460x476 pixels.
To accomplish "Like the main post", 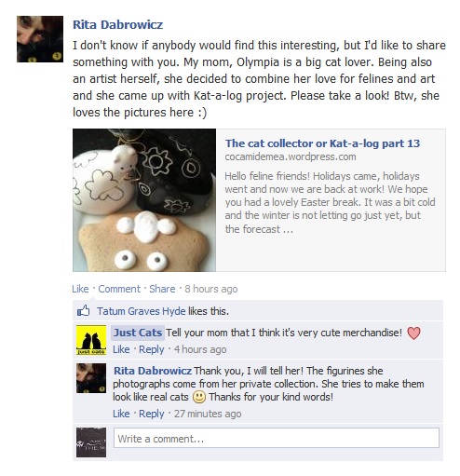I will pos(80,289).
